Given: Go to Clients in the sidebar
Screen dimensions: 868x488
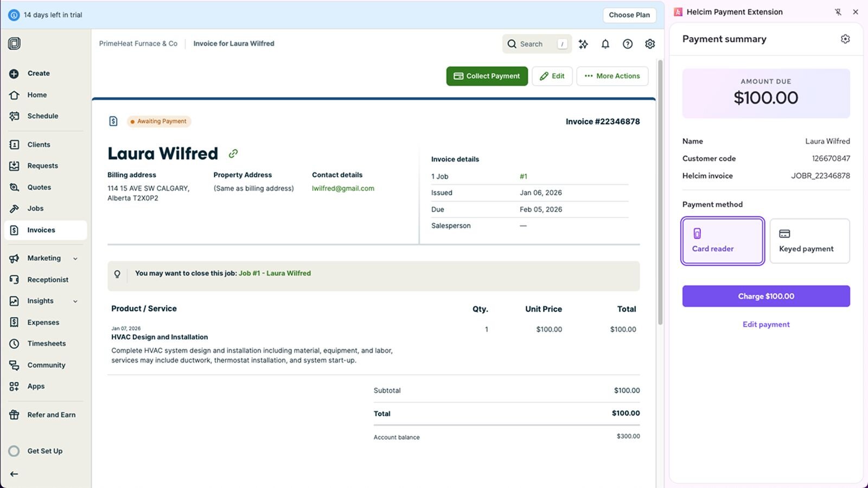Looking at the screenshot, I should pyautogui.click(x=39, y=145).
